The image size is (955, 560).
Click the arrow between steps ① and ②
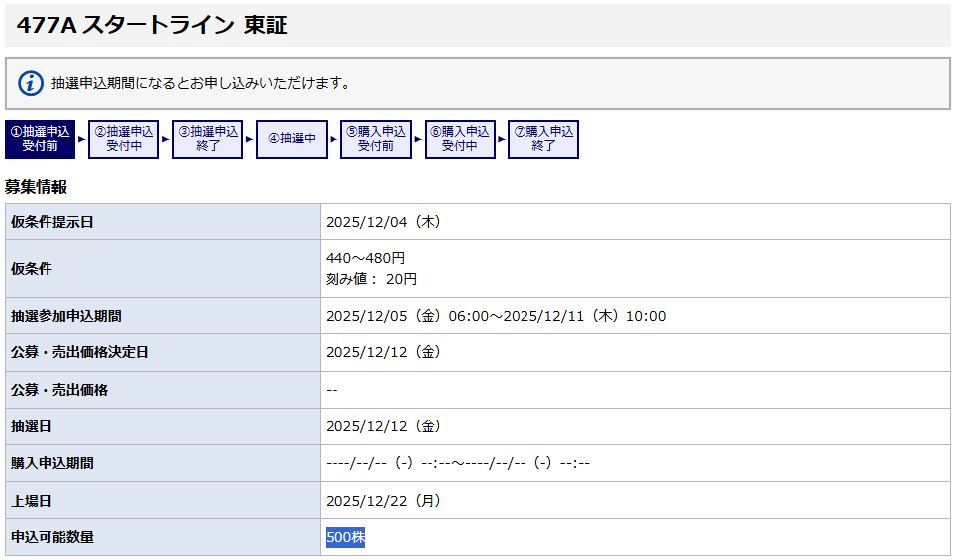(82, 140)
